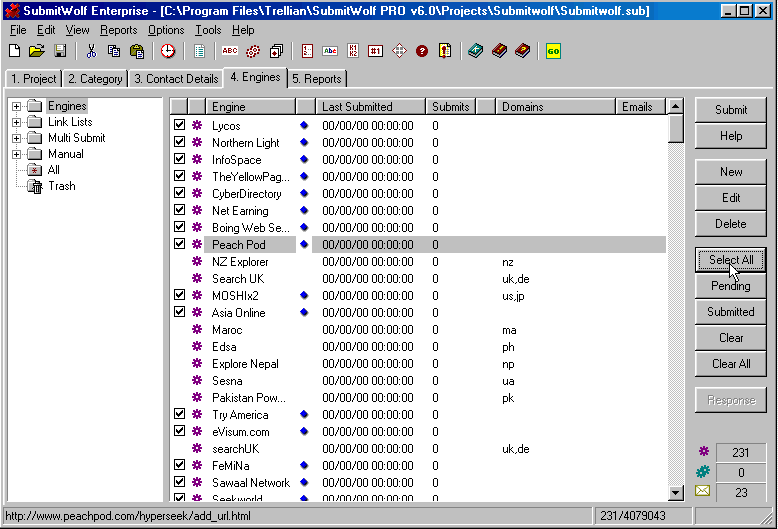The height and width of the screenshot is (529, 778).
Task: Click the Cut scissors icon
Action: coord(91,51)
